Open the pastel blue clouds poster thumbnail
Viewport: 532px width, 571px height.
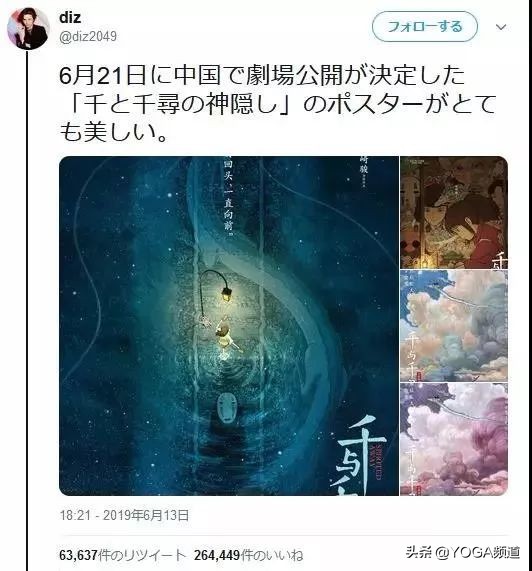[454, 326]
